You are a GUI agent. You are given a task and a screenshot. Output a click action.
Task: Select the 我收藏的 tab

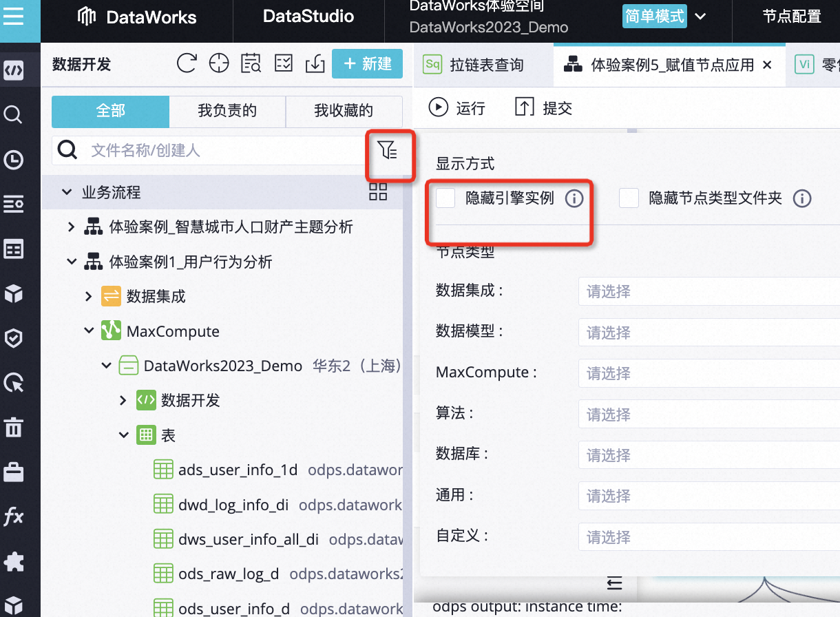[344, 111]
